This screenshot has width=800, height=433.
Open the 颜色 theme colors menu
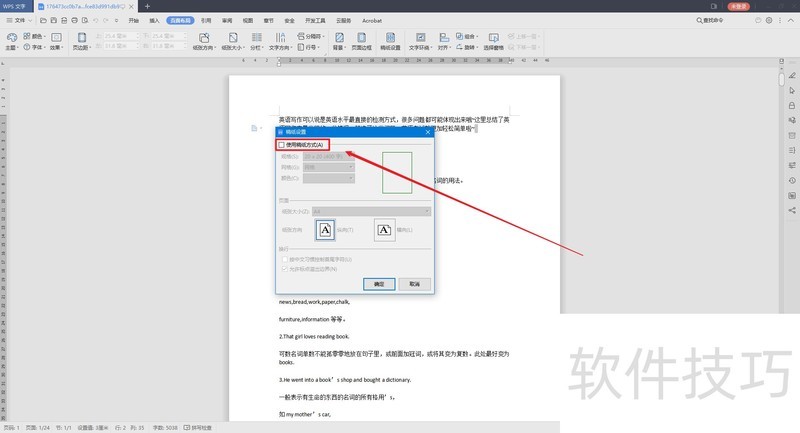[34, 36]
